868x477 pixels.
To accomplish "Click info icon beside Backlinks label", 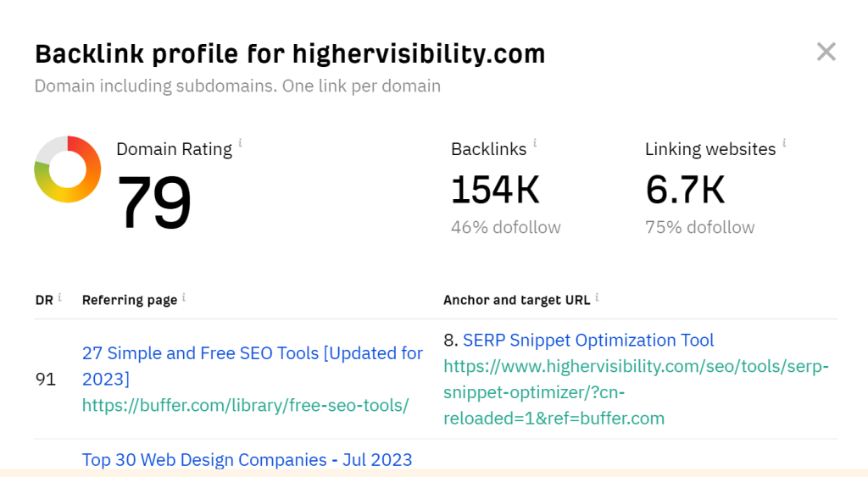I will 535,143.
